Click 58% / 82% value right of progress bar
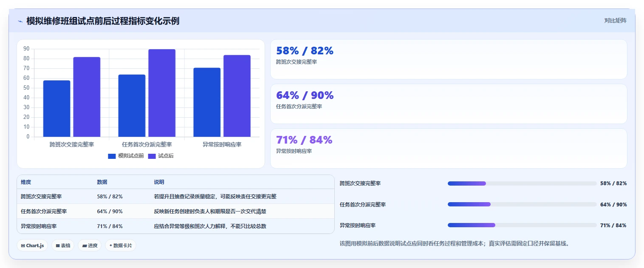Image resolution: width=644 pixels, height=268 pixels. coord(613,183)
